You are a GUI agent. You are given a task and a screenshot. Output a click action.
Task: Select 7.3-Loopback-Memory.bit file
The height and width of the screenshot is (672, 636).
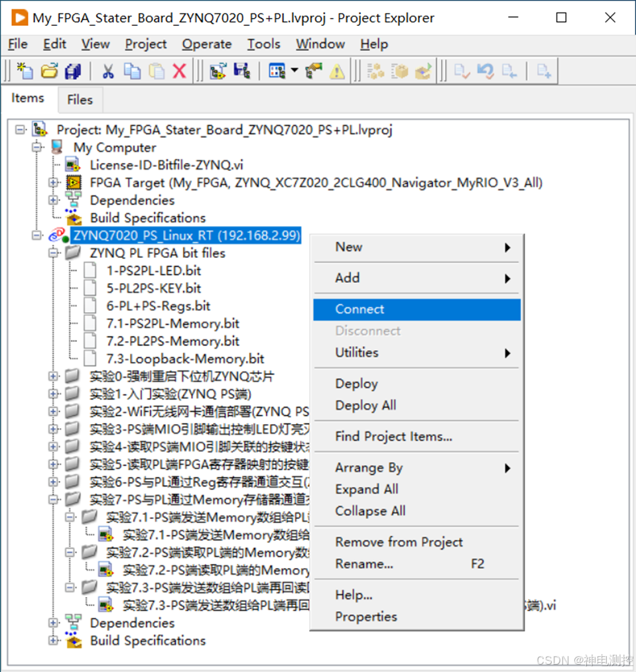[185, 359]
